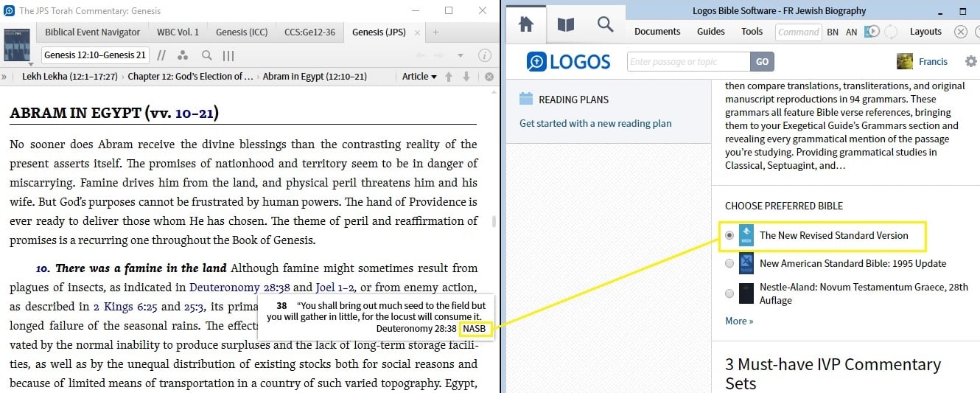
Task: Click the AN shortcut
Action: point(851,32)
